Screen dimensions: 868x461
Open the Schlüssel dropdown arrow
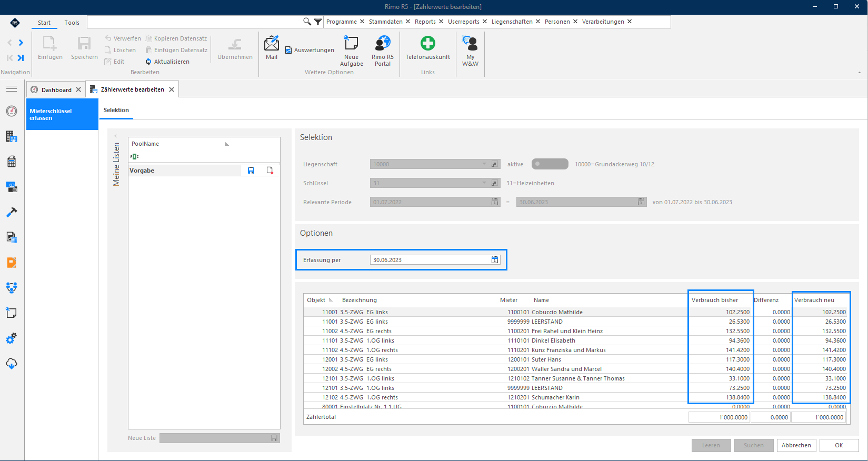[x=484, y=183]
